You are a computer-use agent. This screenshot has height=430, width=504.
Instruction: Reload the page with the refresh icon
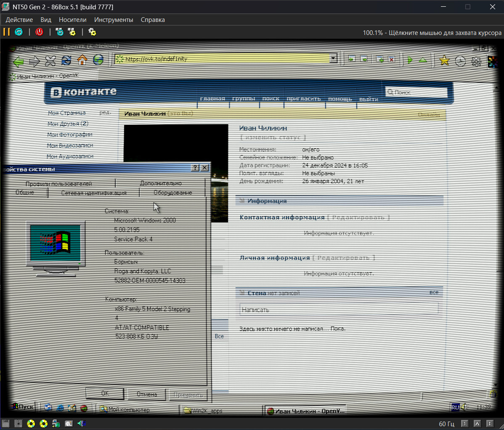(66, 60)
